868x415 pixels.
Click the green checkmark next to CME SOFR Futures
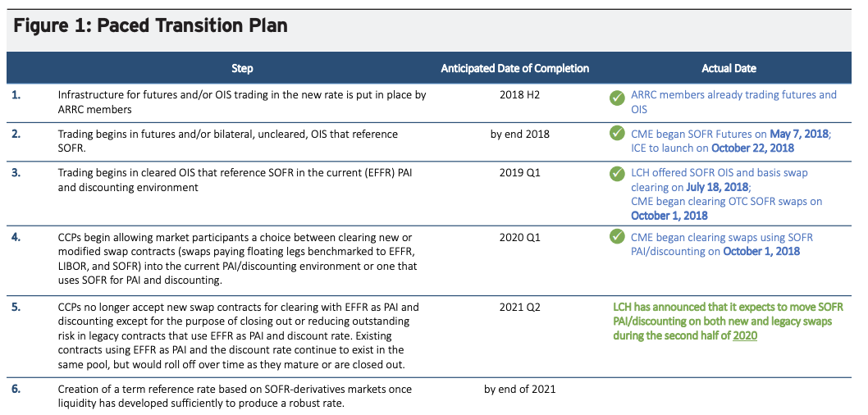(617, 134)
